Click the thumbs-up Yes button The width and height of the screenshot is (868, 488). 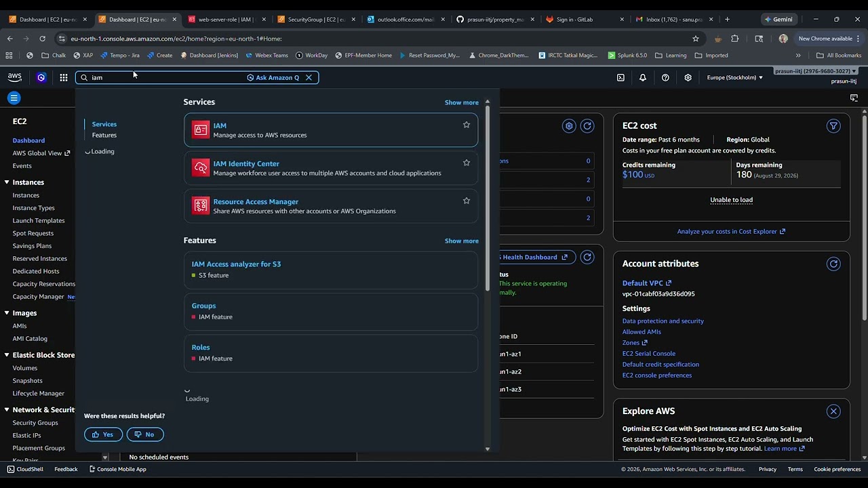pos(103,434)
